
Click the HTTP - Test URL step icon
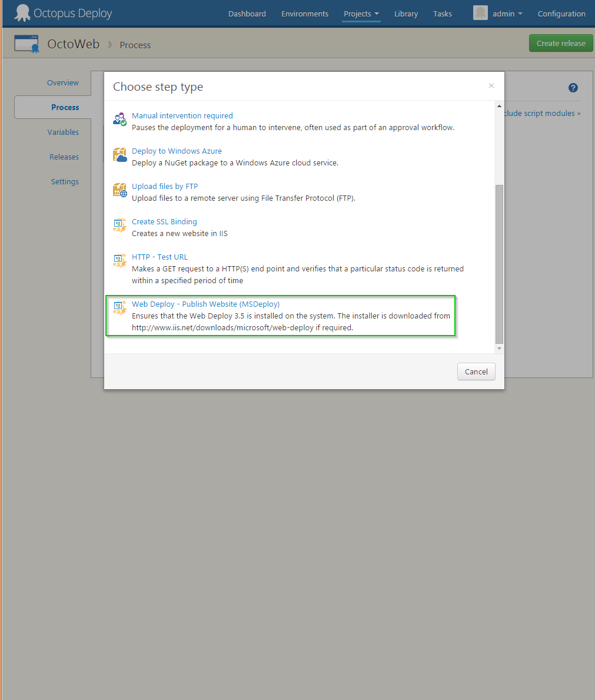pyautogui.click(x=119, y=261)
